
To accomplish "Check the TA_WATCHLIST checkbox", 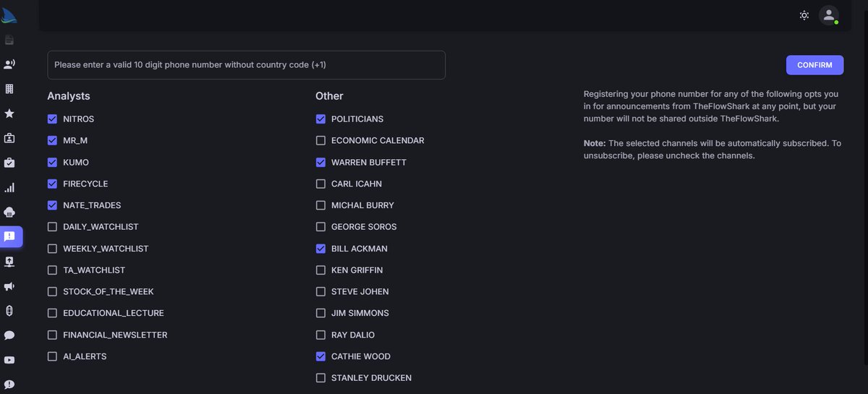I will (52, 270).
